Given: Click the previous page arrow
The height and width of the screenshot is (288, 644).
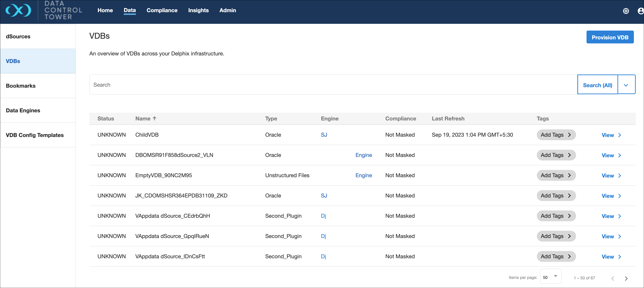Looking at the screenshot, I should pos(613,278).
